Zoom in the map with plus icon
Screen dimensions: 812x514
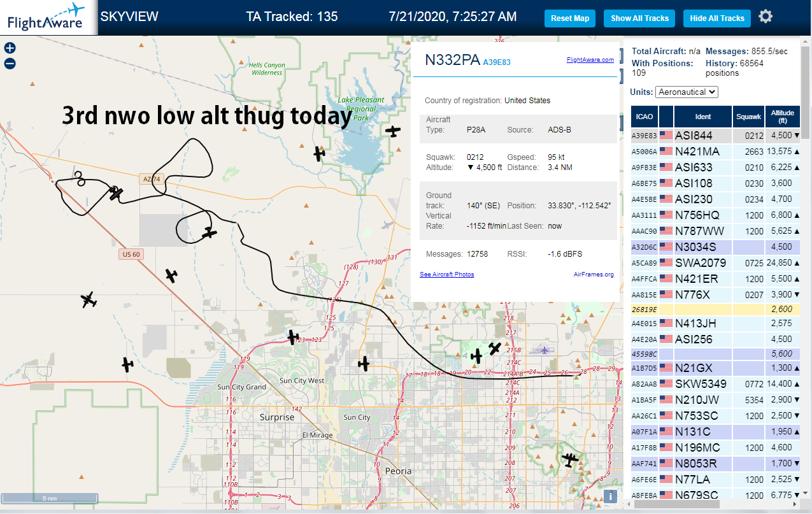tap(10, 48)
